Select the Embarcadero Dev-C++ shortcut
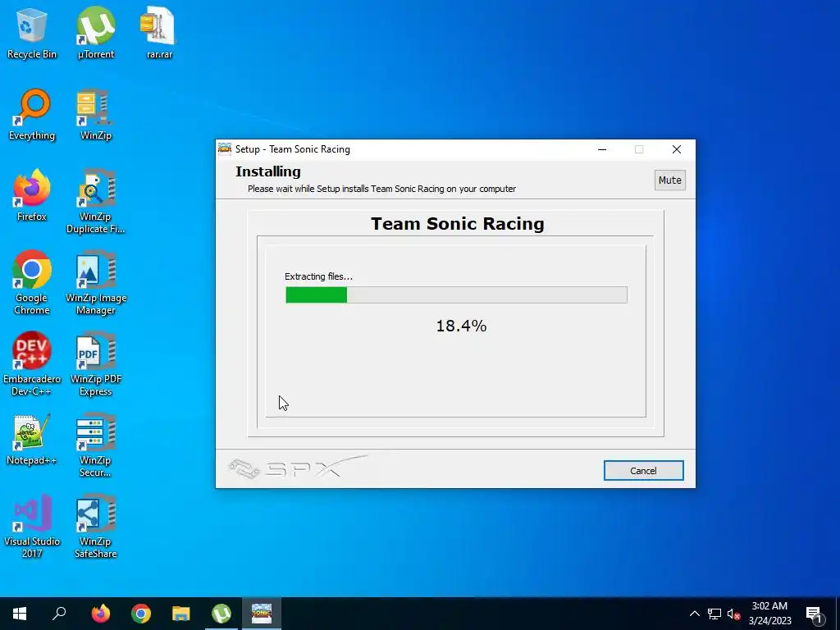840x630 pixels. tap(32, 364)
